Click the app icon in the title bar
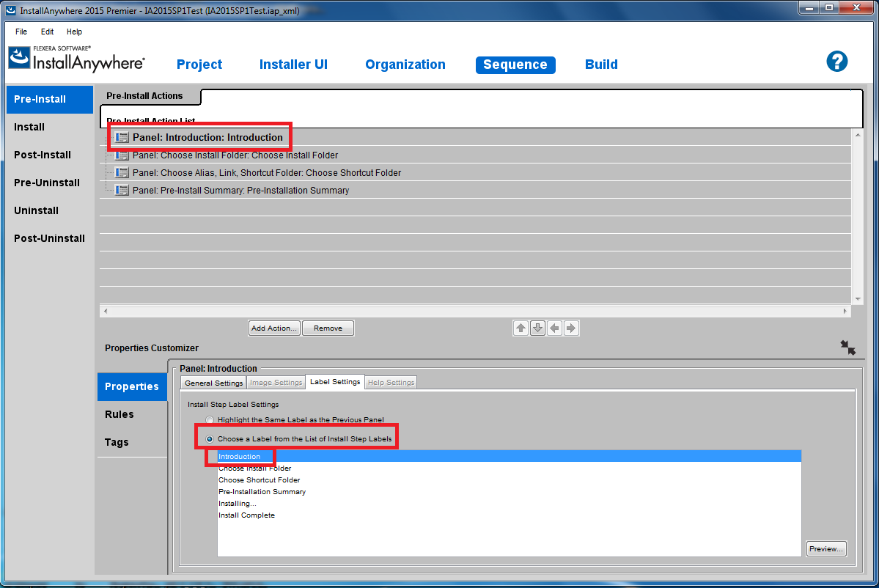Image resolution: width=879 pixels, height=588 pixels. tap(11, 10)
